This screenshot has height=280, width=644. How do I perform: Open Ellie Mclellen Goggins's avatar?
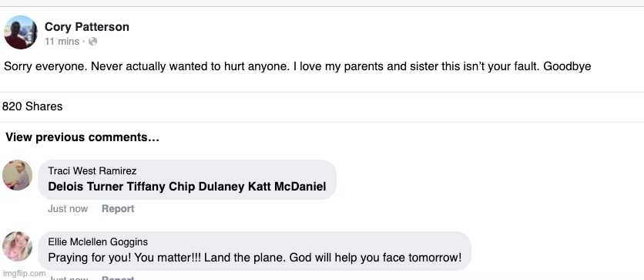pyautogui.click(x=17, y=247)
